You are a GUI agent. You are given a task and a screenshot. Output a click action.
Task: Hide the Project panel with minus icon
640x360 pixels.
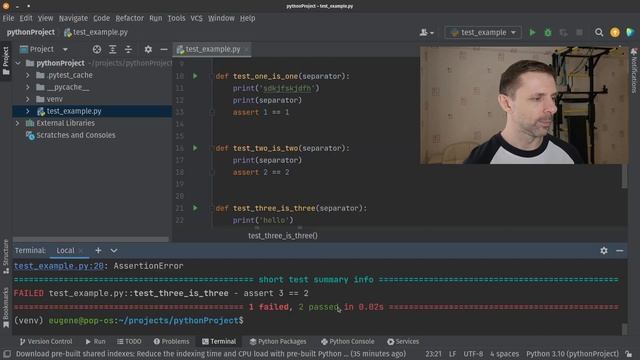coord(164,49)
